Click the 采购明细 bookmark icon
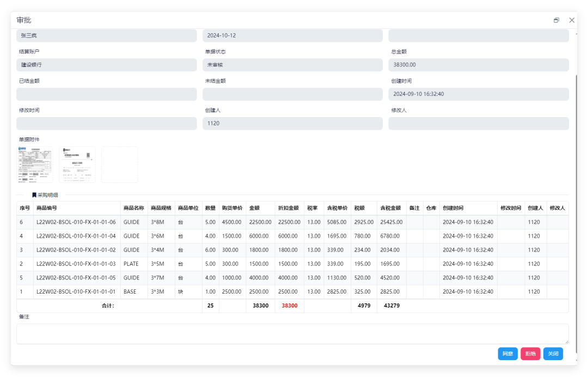 (x=34, y=195)
